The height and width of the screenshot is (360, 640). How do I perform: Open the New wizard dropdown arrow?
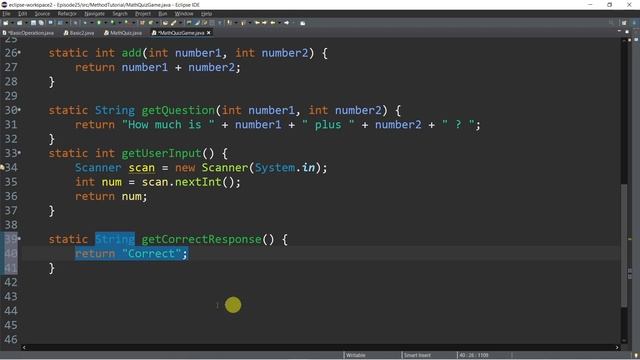click(12, 23)
